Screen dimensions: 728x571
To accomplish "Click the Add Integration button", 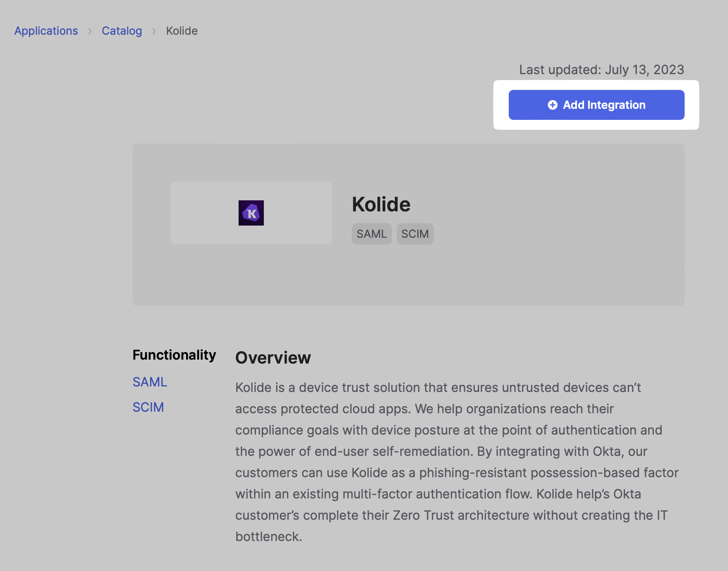I will [596, 105].
